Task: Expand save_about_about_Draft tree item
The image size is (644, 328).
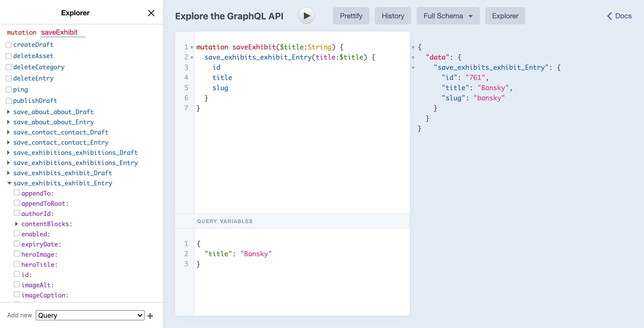Action: click(x=8, y=112)
